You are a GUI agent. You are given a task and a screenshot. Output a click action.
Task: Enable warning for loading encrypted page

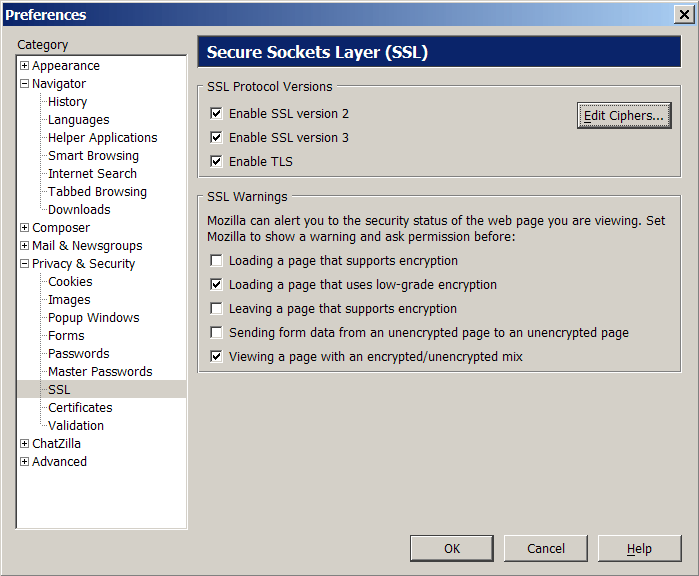click(216, 260)
